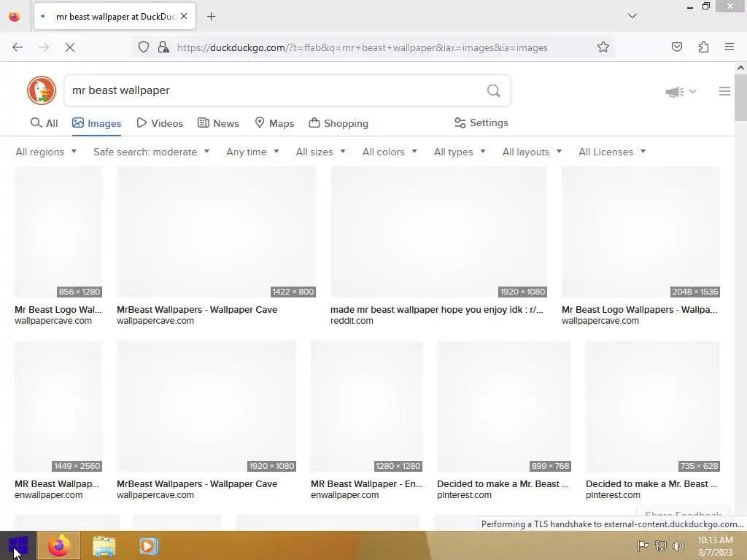Open the 1920 × 1080 reddit image thumbnail

point(438,232)
